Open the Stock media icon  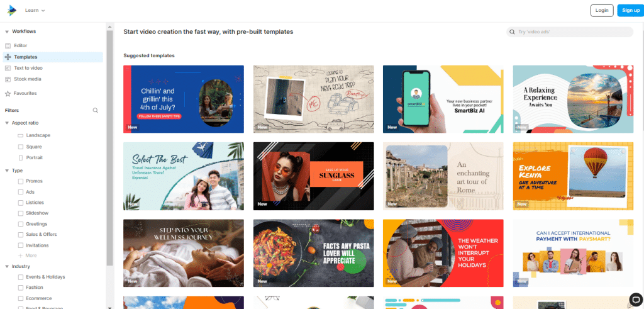pos(8,79)
